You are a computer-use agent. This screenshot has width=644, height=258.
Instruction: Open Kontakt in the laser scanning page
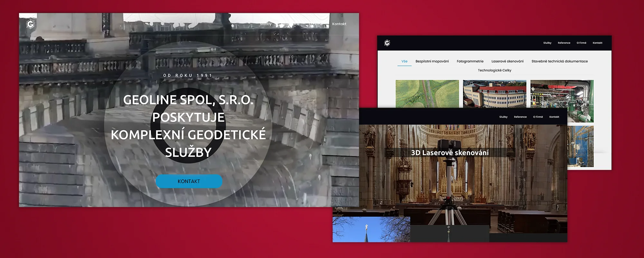[554, 117]
